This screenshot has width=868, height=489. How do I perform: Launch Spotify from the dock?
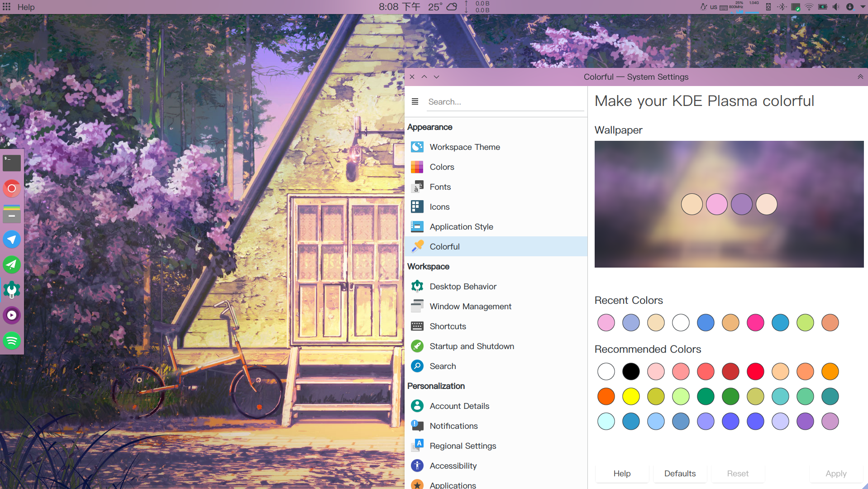coord(12,340)
